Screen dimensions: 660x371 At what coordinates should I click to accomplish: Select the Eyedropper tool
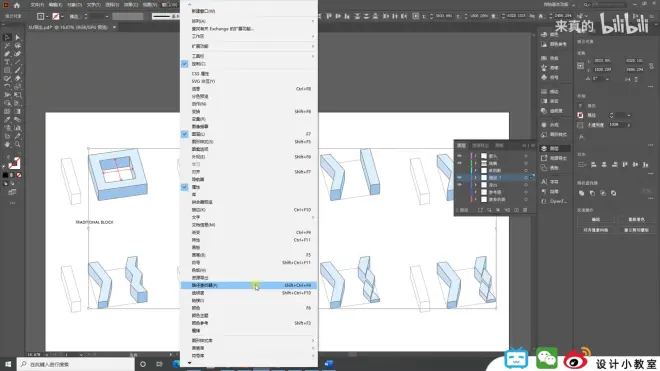7,120
